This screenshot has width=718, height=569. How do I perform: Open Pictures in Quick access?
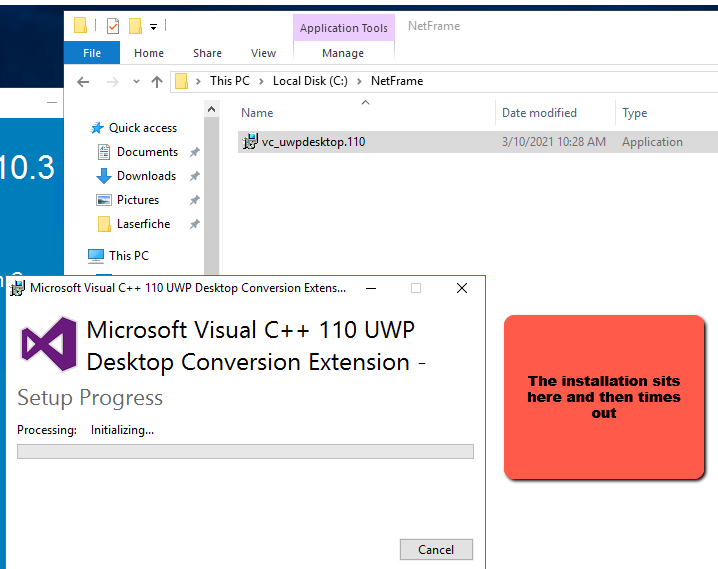[138, 200]
